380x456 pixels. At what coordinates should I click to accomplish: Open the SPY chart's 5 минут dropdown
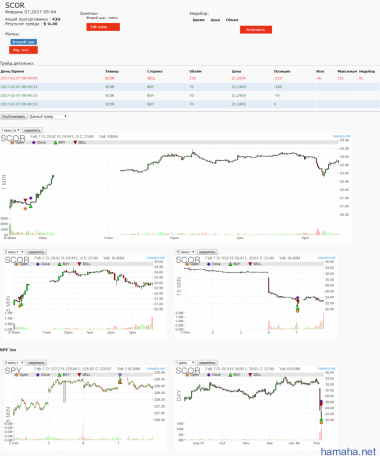pyautogui.click(x=14, y=363)
